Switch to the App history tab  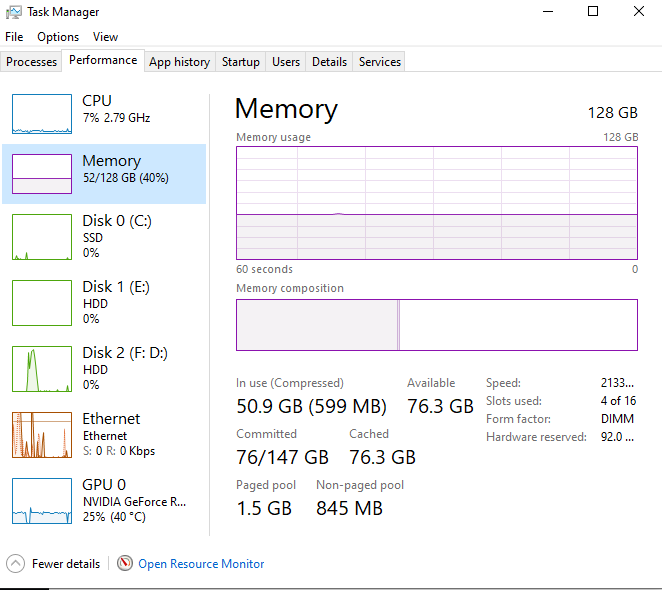pos(179,62)
